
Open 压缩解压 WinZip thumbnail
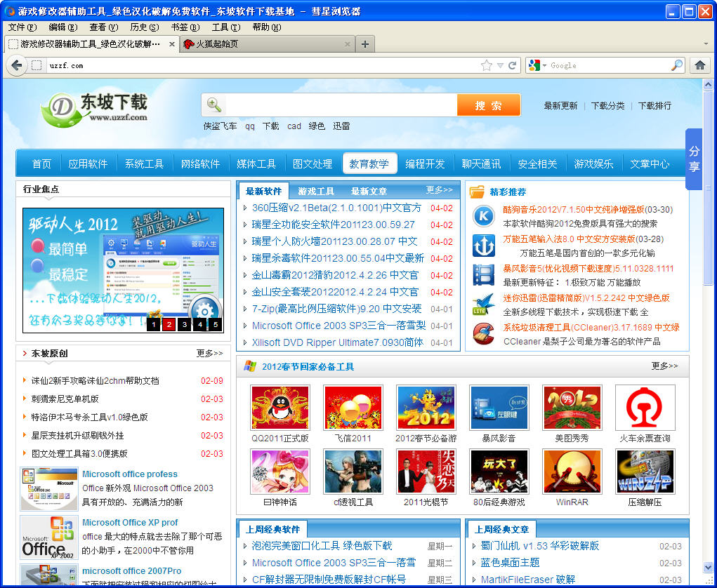(645, 472)
